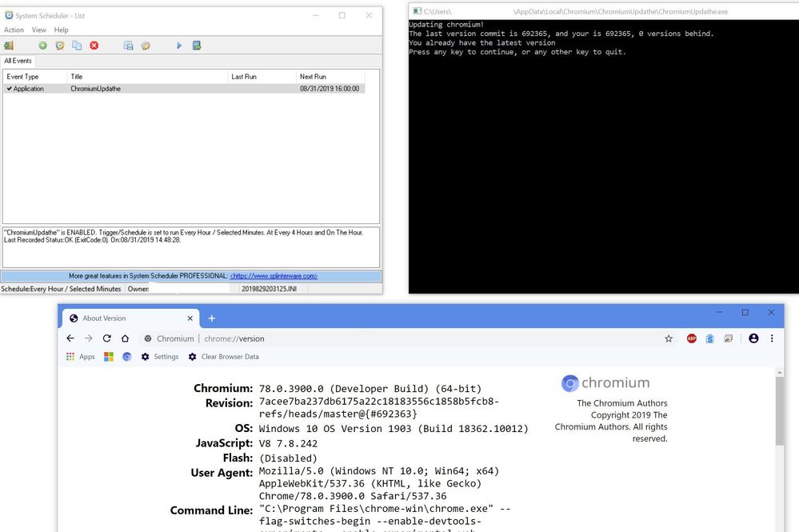Image resolution: width=799 pixels, height=532 pixels.
Task: Click the Windows 10 OS Version value
Action: tap(394, 429)
